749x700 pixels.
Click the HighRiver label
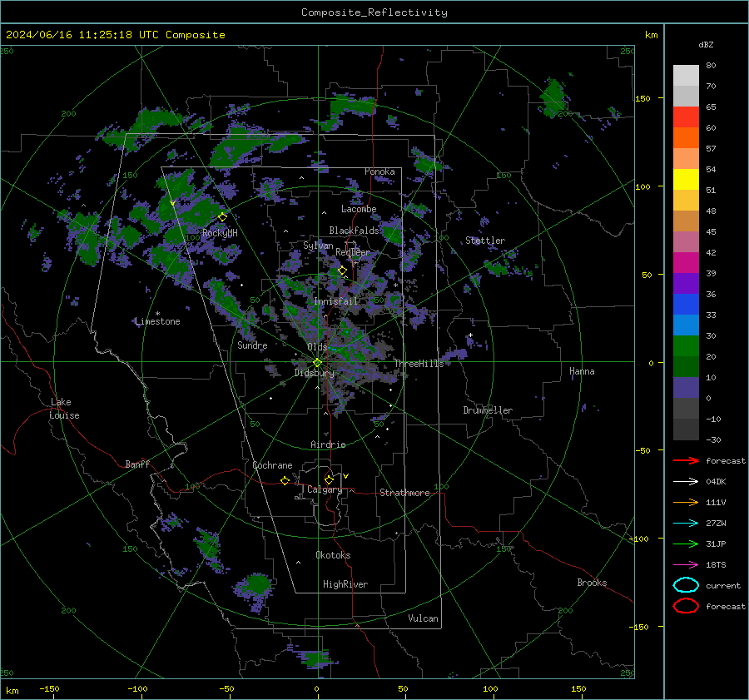pyautogui.click(x=345, y=584)
